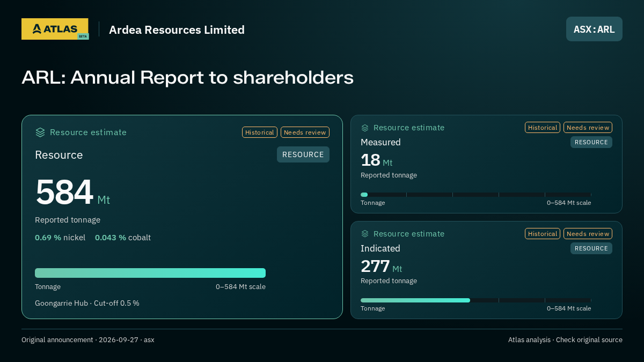Click the 0–584 Mt scale label on the Goongarrie Hub card
Screen dimensions: 644x362
240,287
